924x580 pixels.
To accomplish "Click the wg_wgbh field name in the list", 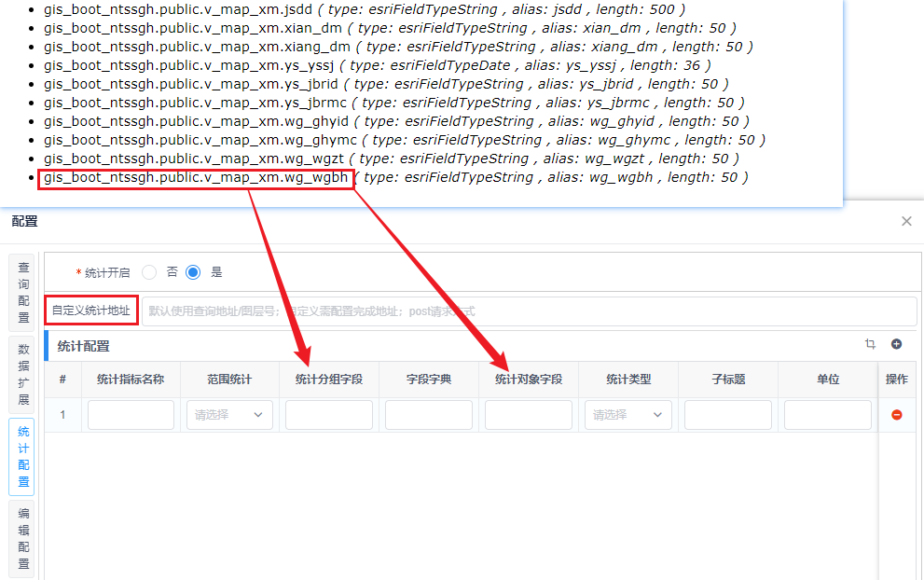I will pyautogui.click(x=196, y=177).
